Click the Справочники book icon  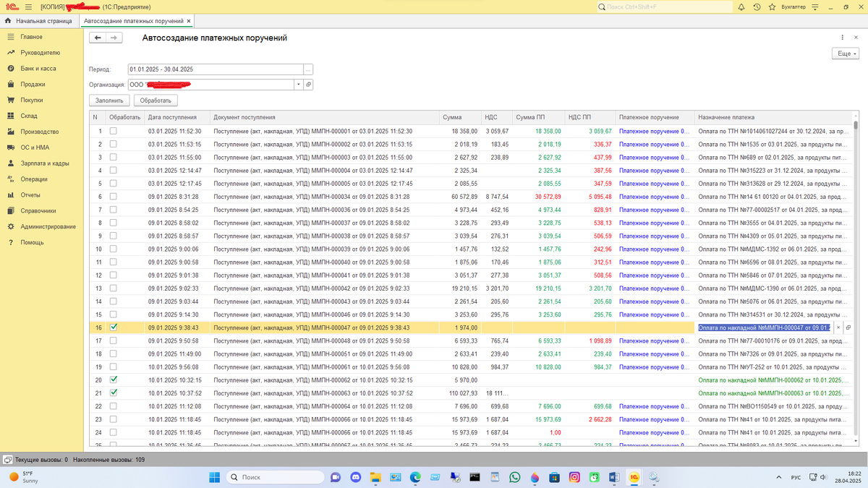[11, 211]
